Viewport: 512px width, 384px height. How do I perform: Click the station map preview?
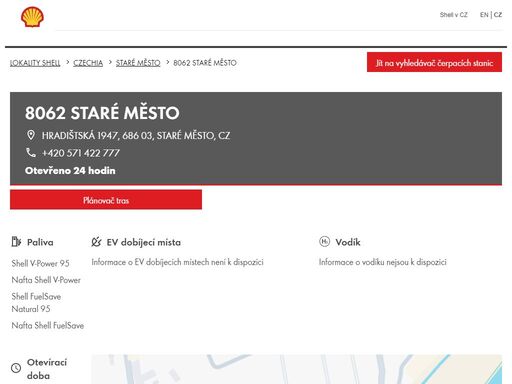(296, 369)
